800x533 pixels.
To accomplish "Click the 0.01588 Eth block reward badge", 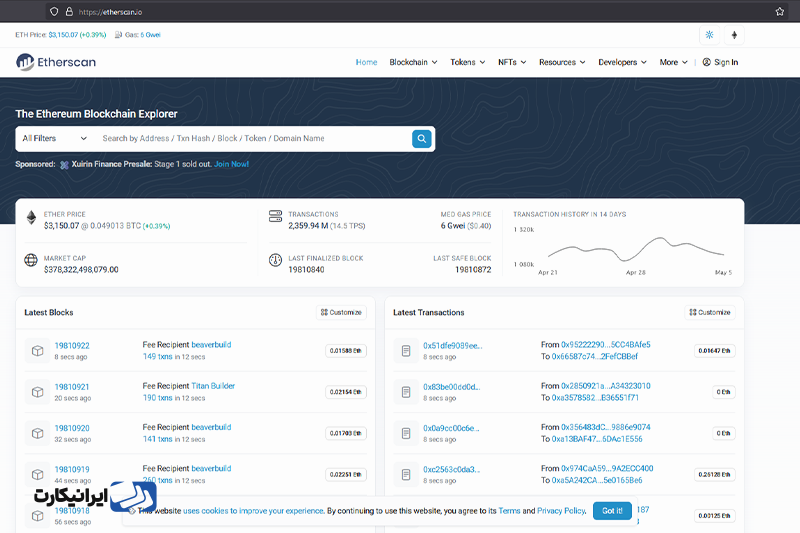I will [x=346, y=351].
